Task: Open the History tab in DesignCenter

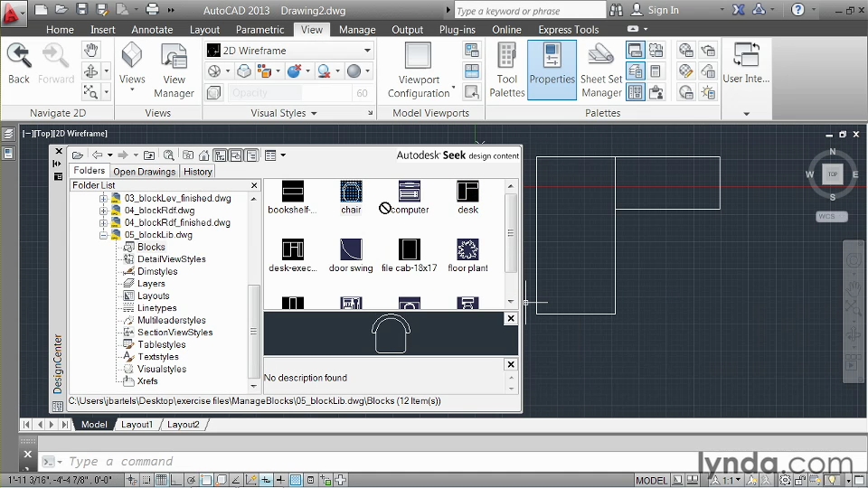Action: click(198, 172)
